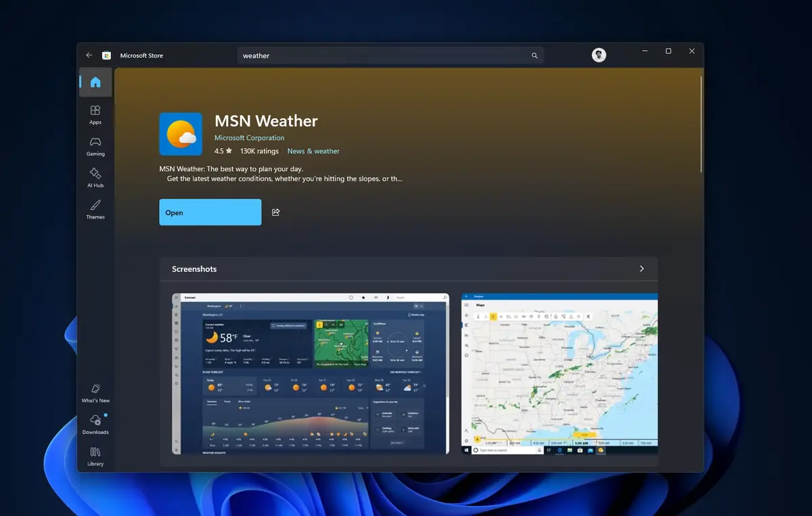Open the AI Hub section

[x=95, y=178]
